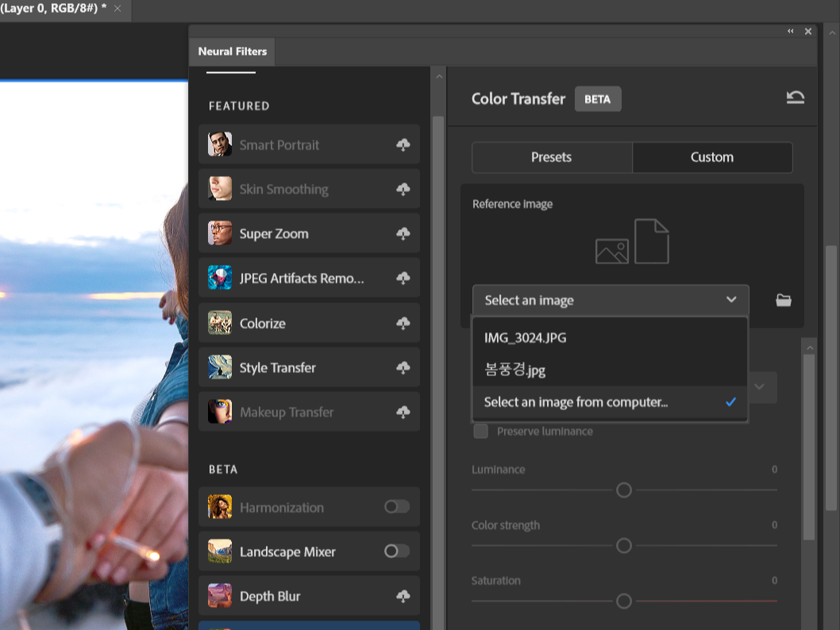Click the Makeup Transfer thumbnail
This screenshot has width=840, height=630.
click(x=220, y=411)
